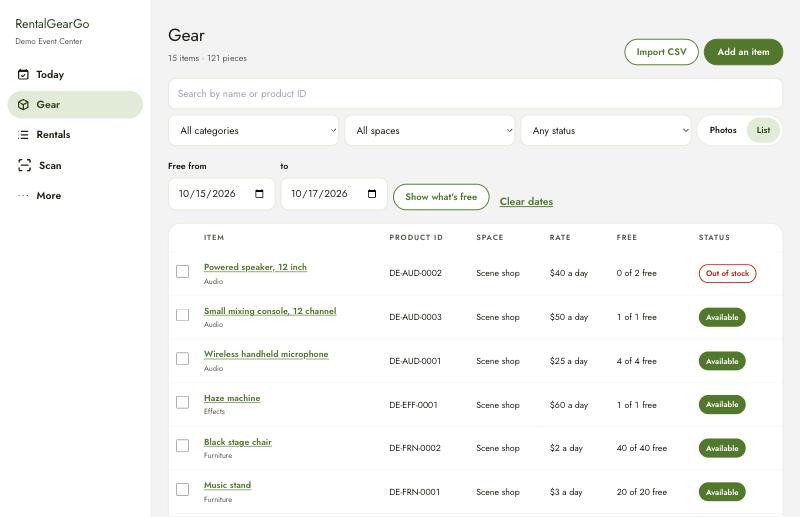800x517 pixels.
Task: Open the More sidebar menu item
Action: (x=75, y=195)
